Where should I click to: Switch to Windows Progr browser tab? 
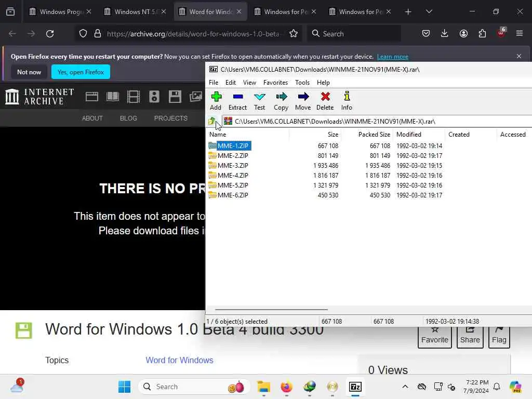pyautogui.click(x=60, y=11)
